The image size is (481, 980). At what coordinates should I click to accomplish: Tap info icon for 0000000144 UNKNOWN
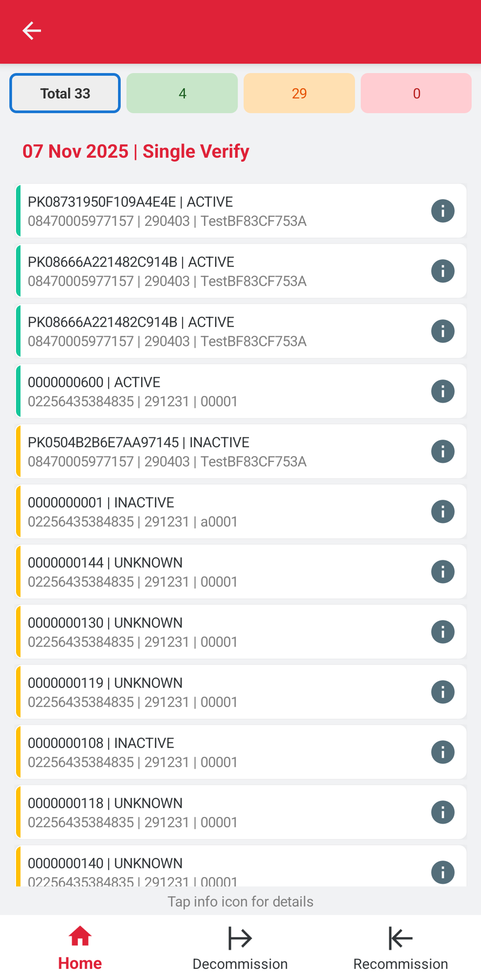(x=443, y=572)
